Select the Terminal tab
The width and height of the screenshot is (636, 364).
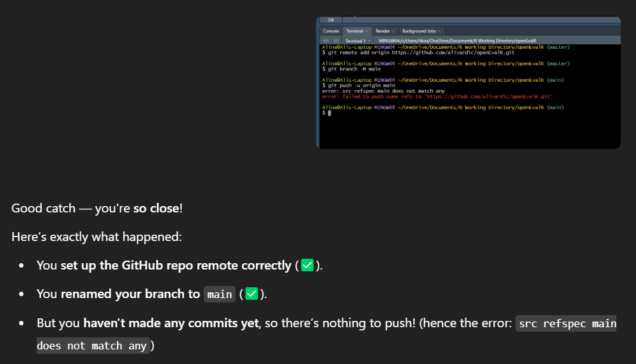(x=354, y=31)
